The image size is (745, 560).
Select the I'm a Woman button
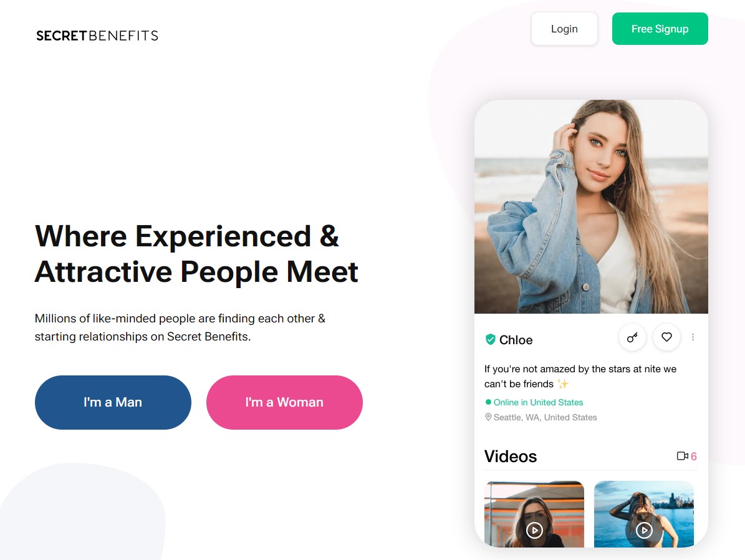pos(284,402)
